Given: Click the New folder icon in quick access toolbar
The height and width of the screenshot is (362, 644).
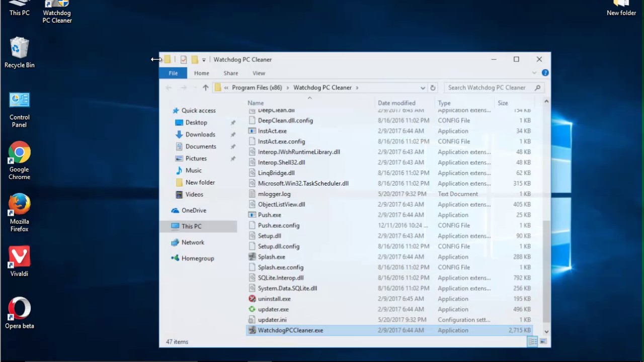Looking at the screenshot, I should (x=195, y=59).
